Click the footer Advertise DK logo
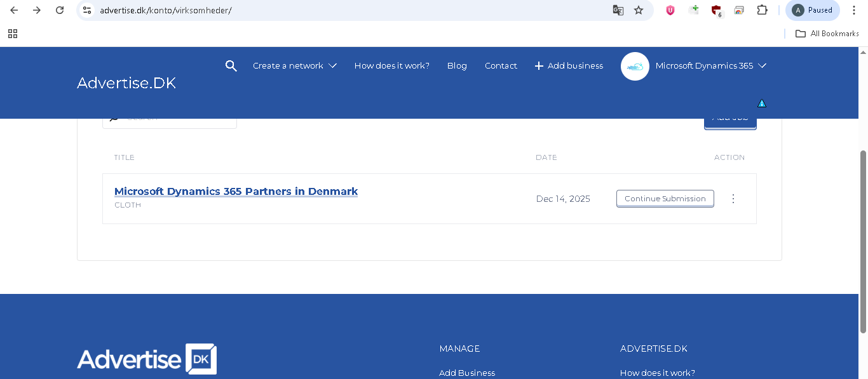868x379 pixels. tap(147, 359)
